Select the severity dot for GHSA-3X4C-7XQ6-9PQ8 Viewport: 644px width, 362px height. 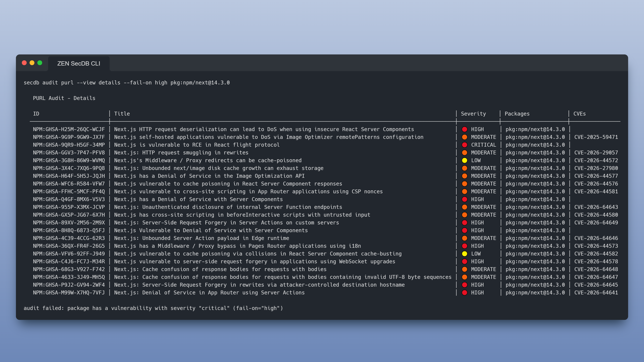coord(464,168)
